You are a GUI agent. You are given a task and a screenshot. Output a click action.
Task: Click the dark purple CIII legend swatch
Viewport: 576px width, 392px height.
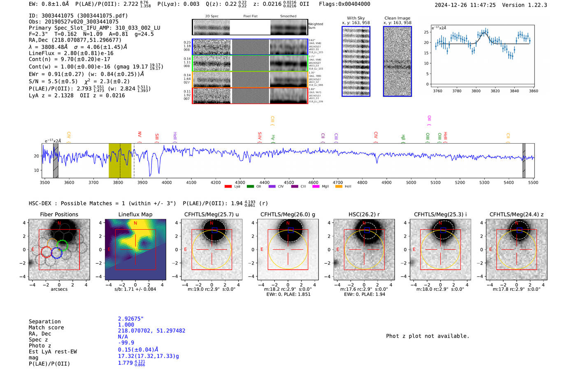click(294, 187)
